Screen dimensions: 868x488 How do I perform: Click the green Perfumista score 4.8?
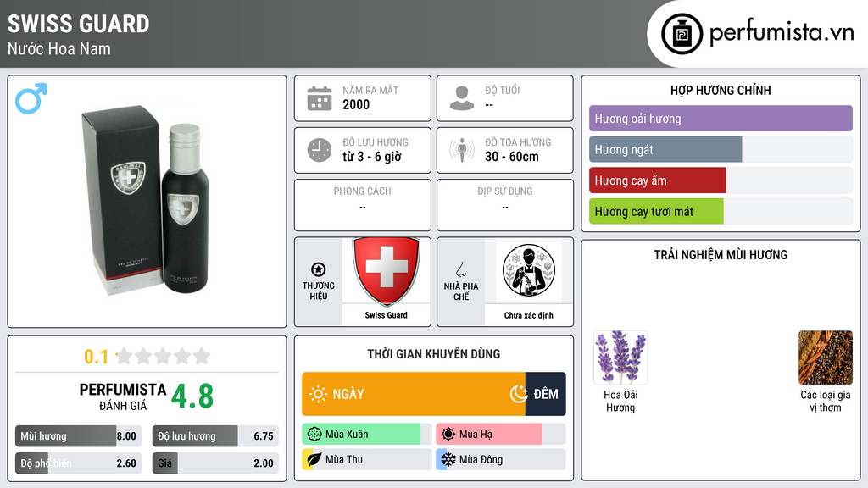[x=192, y=396]
